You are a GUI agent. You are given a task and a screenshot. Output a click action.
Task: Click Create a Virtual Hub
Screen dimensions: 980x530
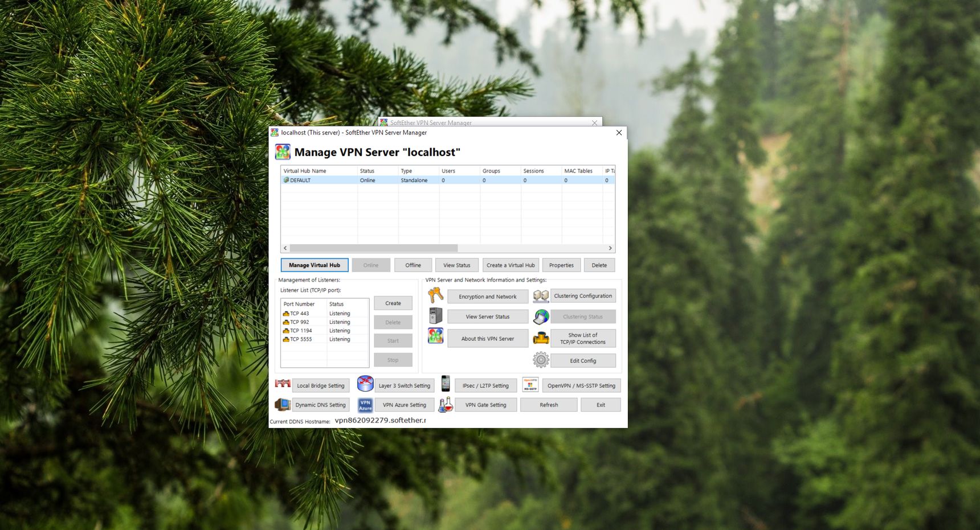(511, 265)
